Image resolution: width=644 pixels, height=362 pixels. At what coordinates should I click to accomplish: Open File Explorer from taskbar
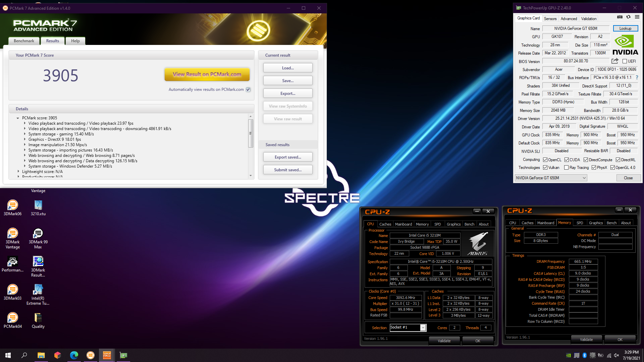(41, 355)
